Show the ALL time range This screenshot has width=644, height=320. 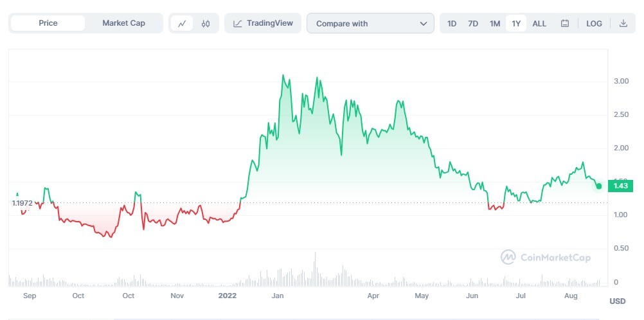pyautogui.click(x=539, y=23)
